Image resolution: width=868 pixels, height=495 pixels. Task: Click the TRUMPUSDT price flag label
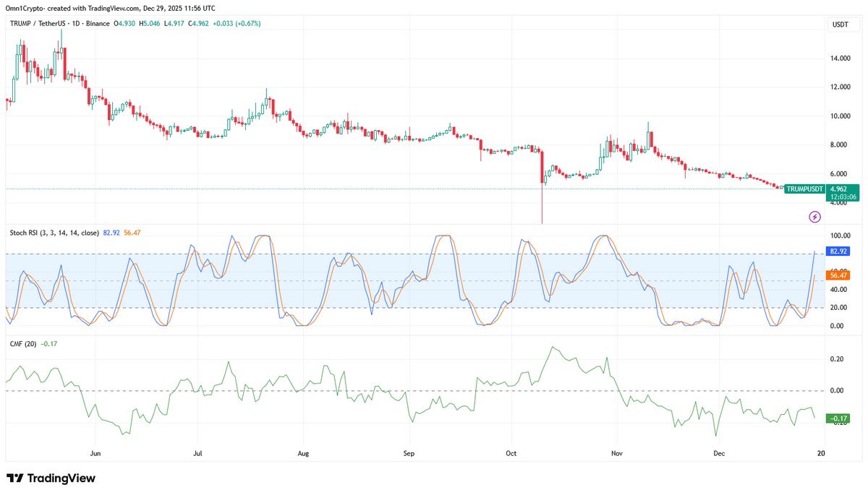[x=804, y=189]
